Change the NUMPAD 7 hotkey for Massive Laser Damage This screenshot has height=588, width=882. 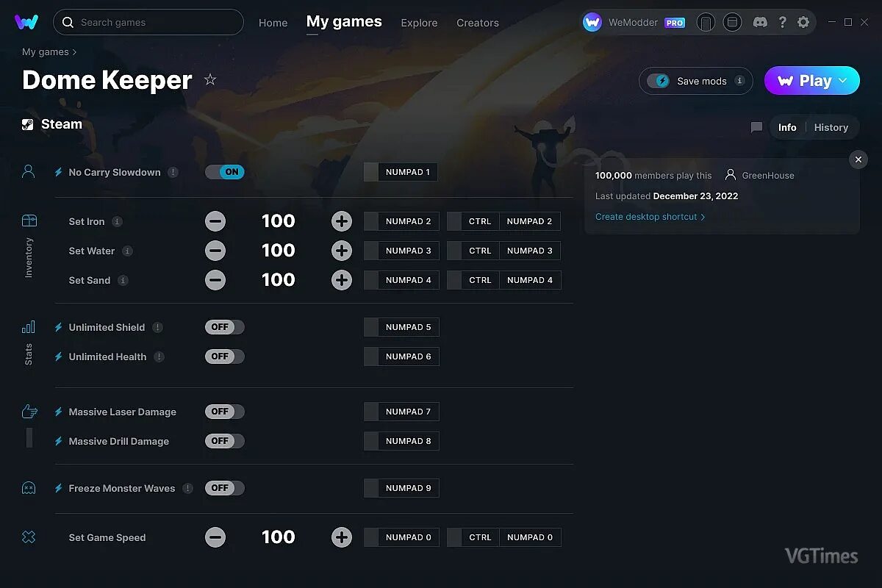coord(401,412)
